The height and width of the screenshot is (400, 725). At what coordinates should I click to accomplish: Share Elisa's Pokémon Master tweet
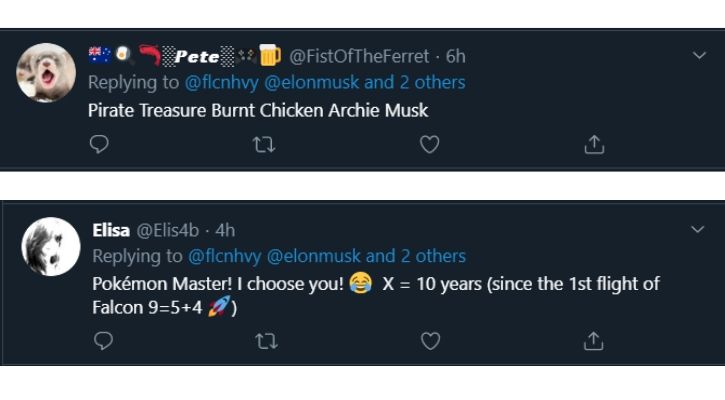594,341
